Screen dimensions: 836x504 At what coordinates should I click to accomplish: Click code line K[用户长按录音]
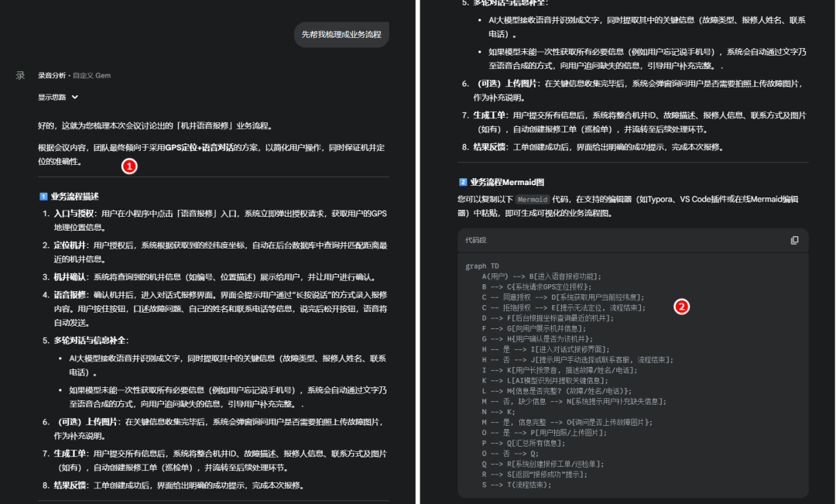click(x=560, y=370)
